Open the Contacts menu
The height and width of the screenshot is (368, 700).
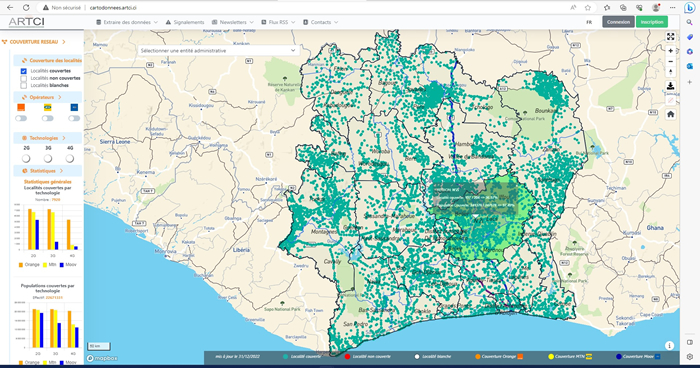tap(321, 22)
